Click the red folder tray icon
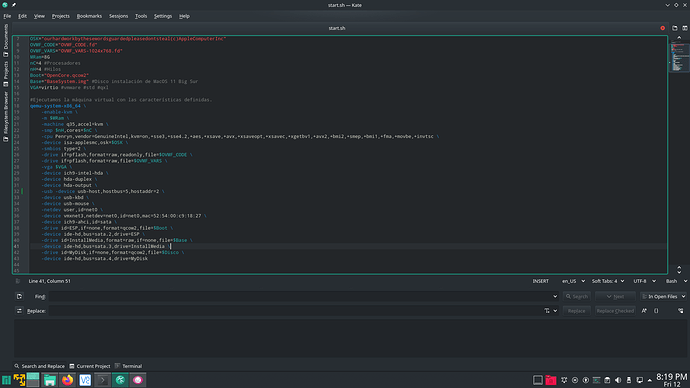 click(x=551, y=380)
